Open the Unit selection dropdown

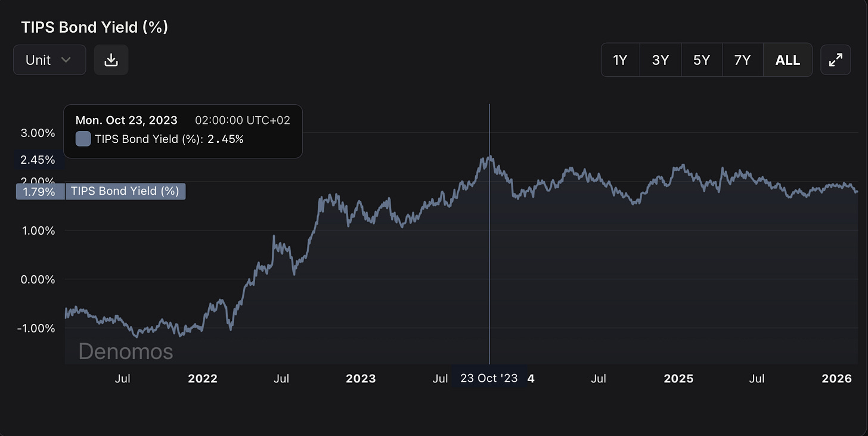tap(49, 60)
